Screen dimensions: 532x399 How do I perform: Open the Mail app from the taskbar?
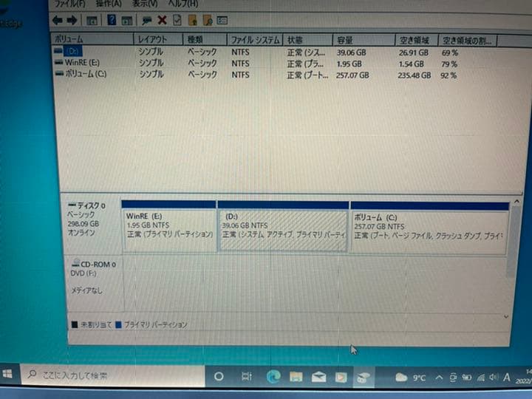[x=318, y=377]
